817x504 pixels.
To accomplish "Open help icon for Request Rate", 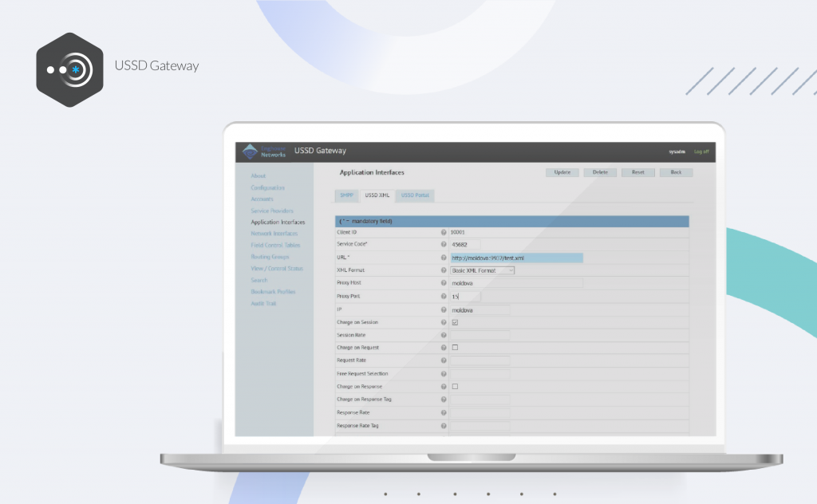I will 444,360.
